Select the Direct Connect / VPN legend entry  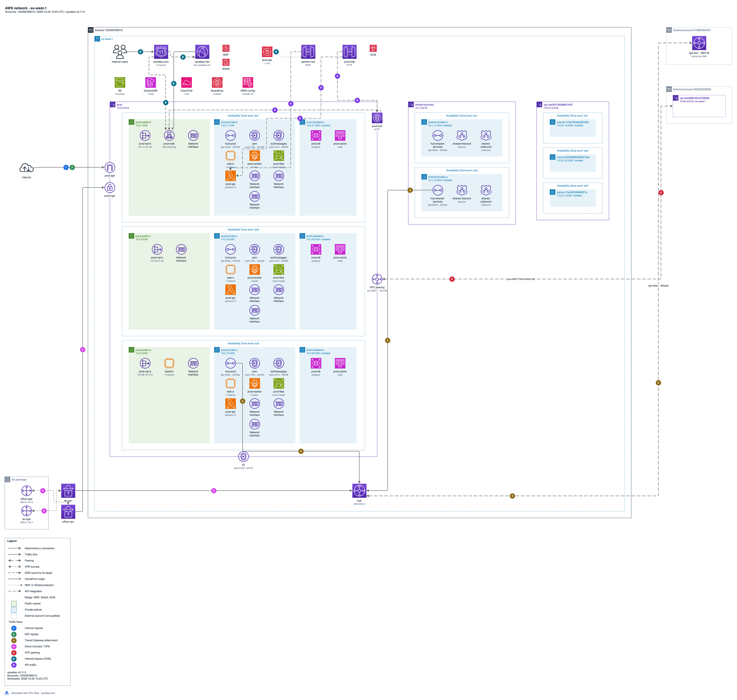click(37, 647)
